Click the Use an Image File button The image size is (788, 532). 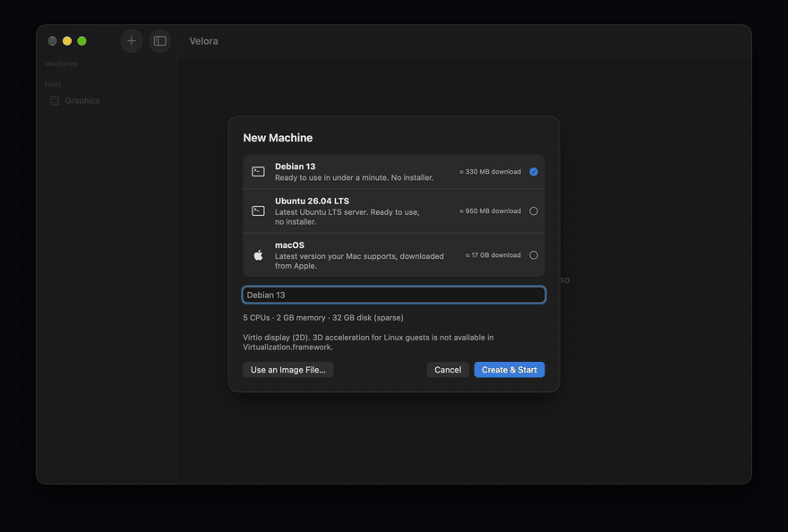[x=288, y=370]
